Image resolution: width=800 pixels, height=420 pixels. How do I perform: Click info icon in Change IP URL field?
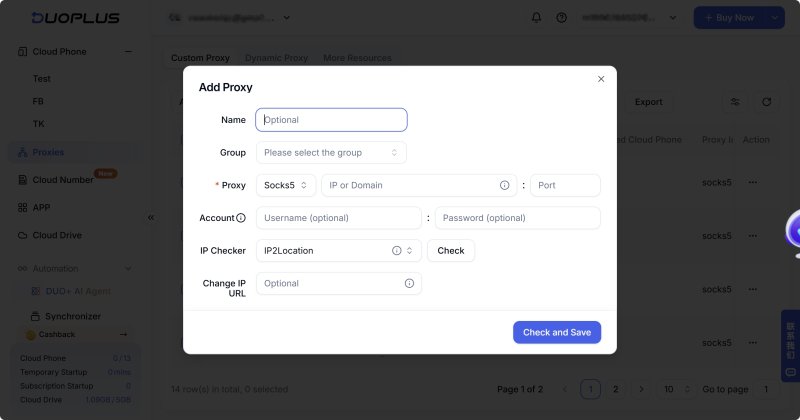pyautogui.click(x=409, y=283)
